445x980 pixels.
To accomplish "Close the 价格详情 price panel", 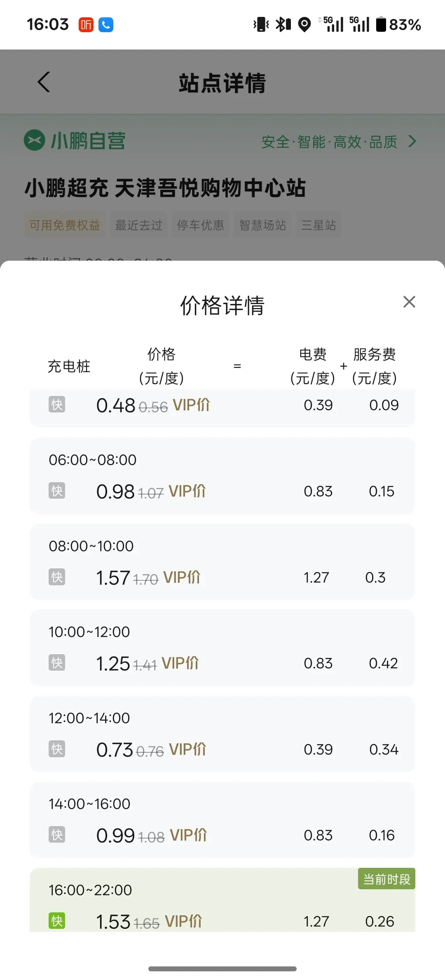I will click(409, 302).
